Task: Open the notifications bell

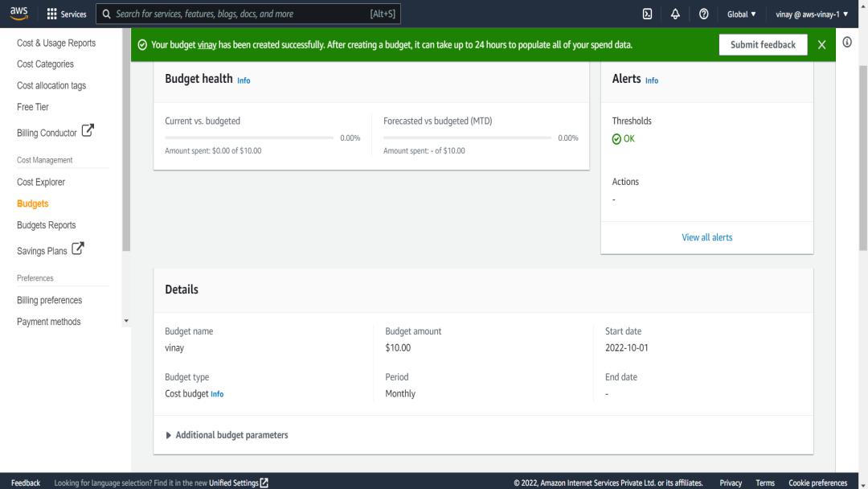Action: click(675, 14)
